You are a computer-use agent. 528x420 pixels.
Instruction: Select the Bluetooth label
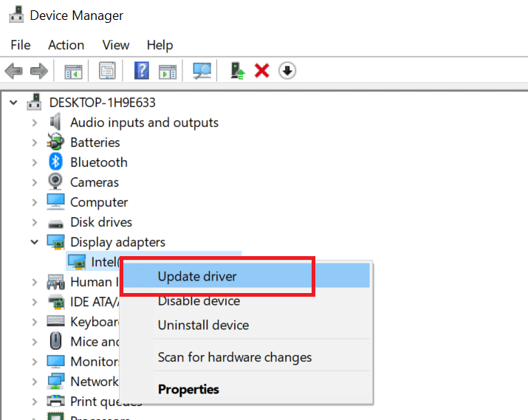click(x=99, y=162)
